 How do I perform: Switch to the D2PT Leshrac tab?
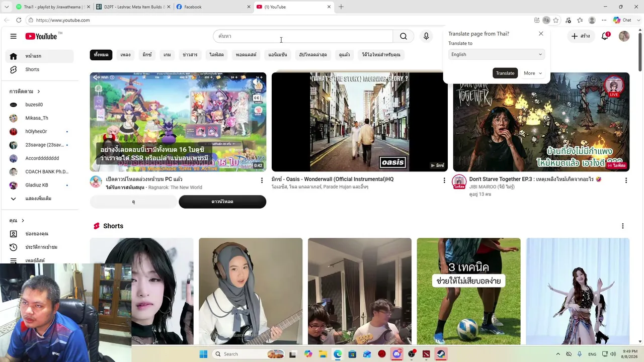132,7
